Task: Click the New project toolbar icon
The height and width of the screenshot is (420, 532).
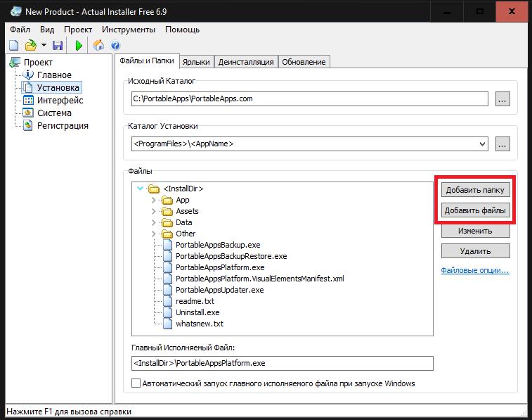Action: [x=14, y=45]
